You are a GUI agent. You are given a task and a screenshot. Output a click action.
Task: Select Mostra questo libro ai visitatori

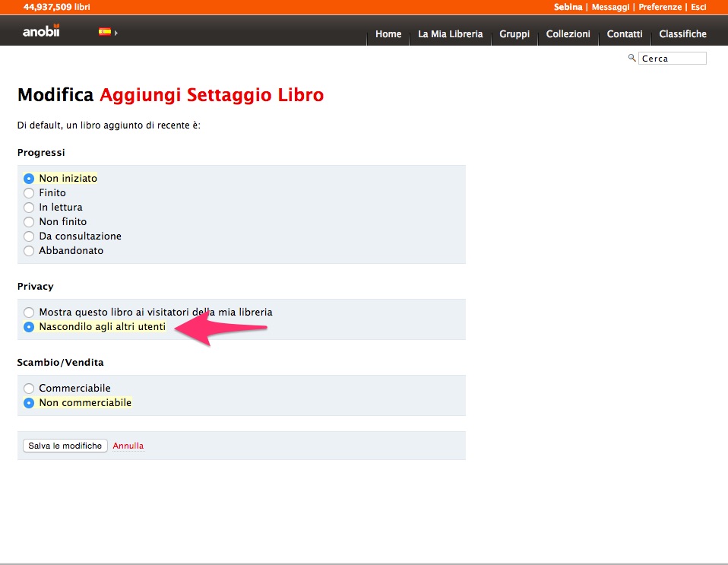[x=29, y=313]
